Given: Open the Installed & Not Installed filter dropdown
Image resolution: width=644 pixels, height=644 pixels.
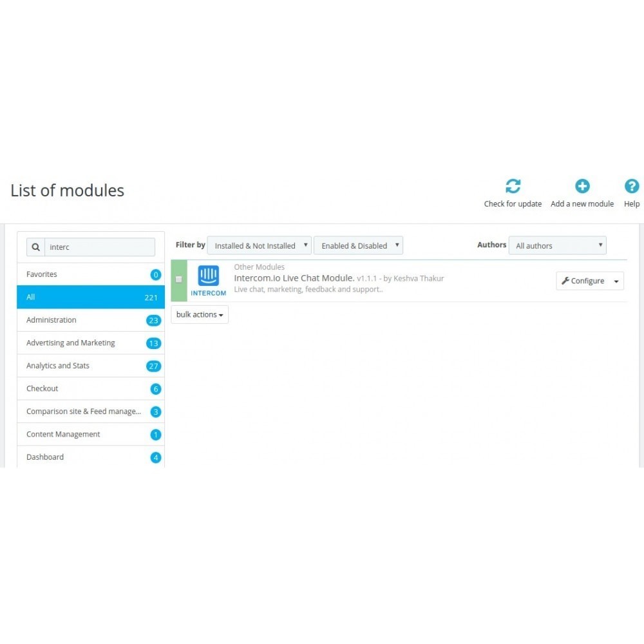Looking at the screenshot, I should coord(259,245).
